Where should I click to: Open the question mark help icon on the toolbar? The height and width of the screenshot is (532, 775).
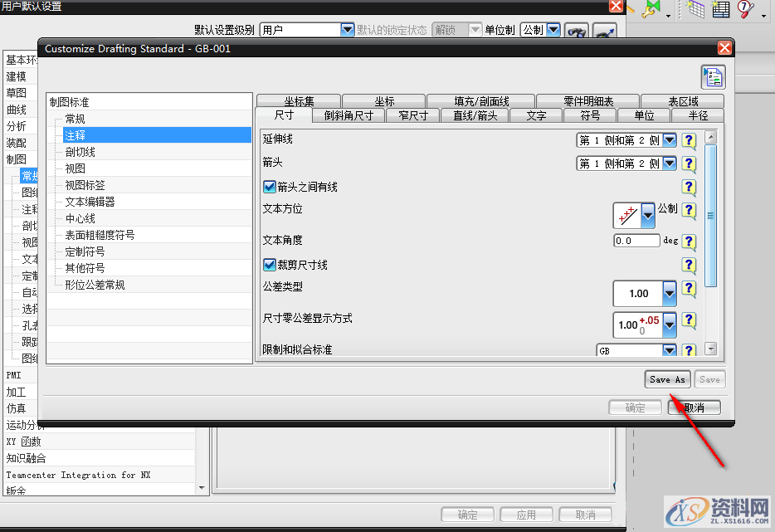pyautogui.click(x=744, y=9)
